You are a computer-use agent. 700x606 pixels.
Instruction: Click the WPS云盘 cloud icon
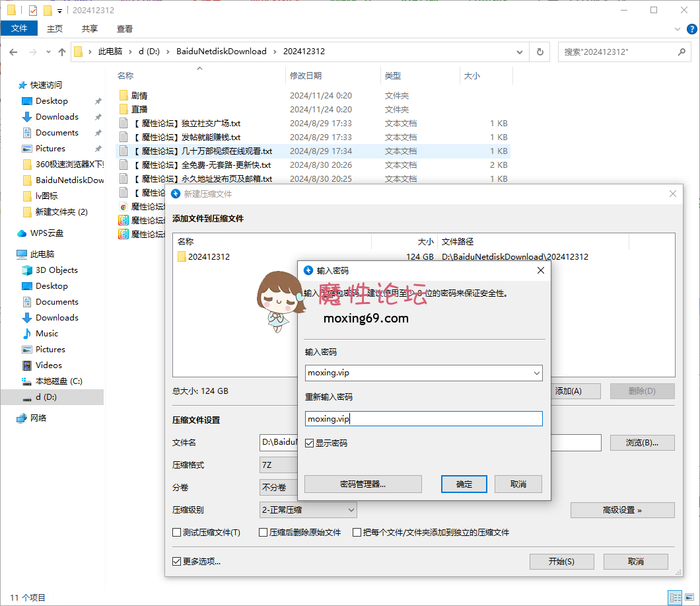click(x=22, y=233)
